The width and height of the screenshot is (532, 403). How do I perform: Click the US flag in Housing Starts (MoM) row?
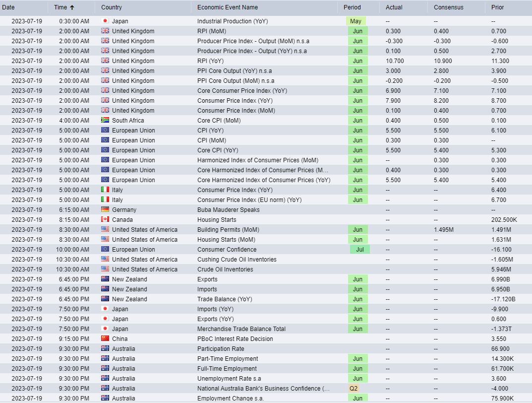coord(105,239)
